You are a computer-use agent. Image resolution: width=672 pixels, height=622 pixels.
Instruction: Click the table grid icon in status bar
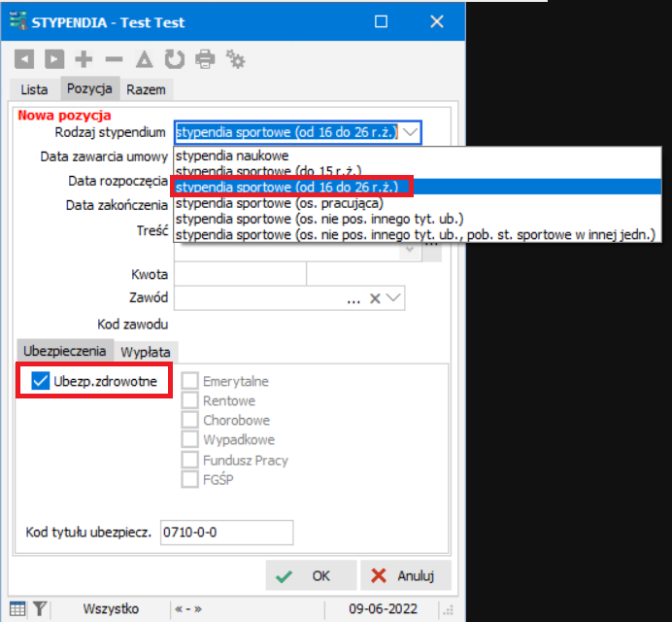17,608
